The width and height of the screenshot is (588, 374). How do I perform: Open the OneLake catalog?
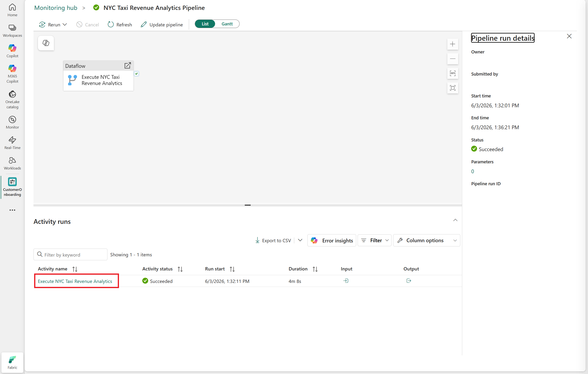click(12, 100)
